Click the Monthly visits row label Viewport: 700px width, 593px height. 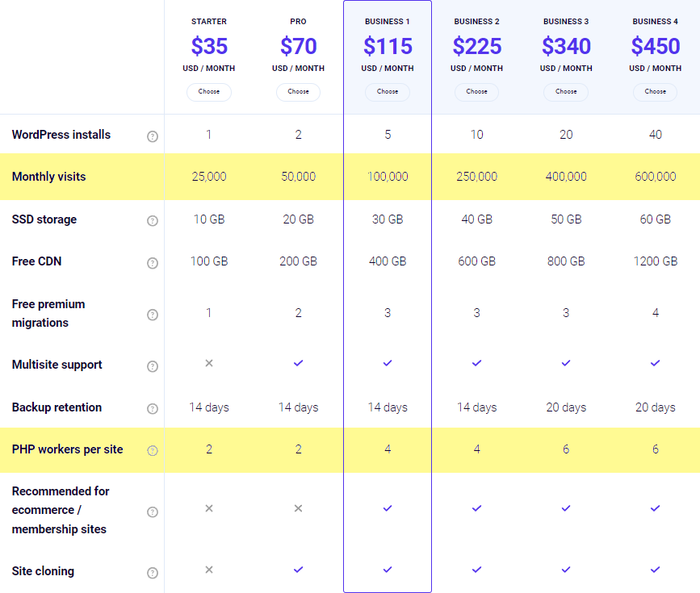point(49,177)
